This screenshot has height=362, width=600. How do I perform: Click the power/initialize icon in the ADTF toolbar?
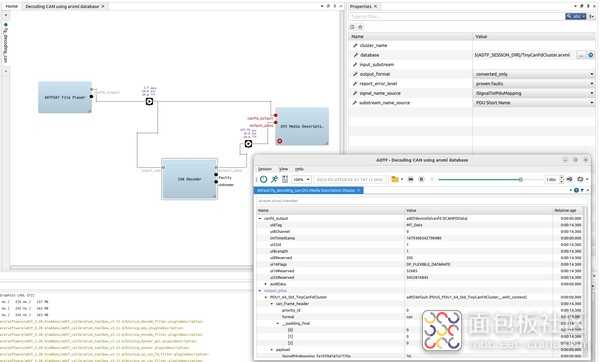pyautogui.click(x=264, y=179)
